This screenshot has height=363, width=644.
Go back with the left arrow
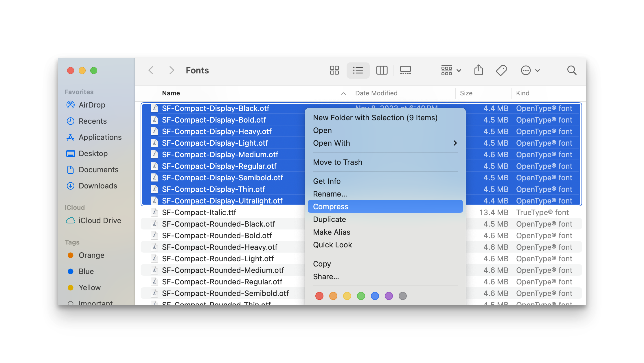(151, 70)
